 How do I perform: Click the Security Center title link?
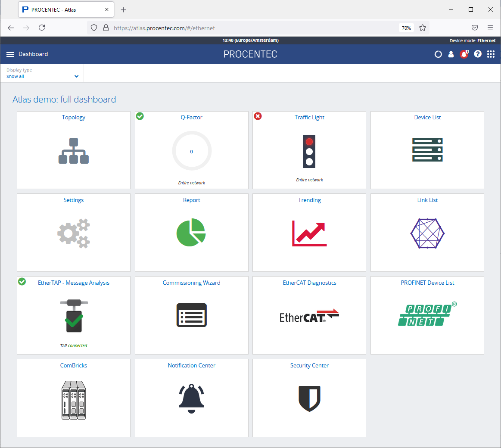tap(309, 366)
